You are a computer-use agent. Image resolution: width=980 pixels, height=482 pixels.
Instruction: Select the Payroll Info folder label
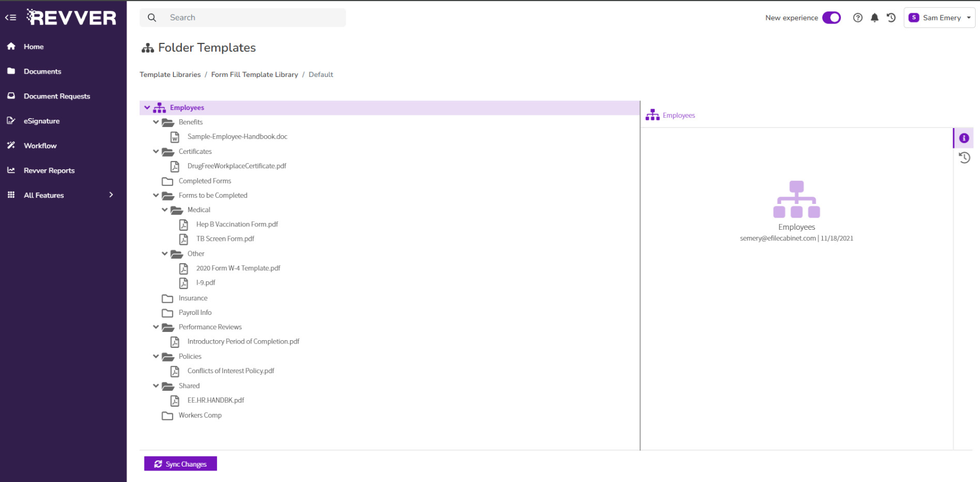click(x=195, y=312)
